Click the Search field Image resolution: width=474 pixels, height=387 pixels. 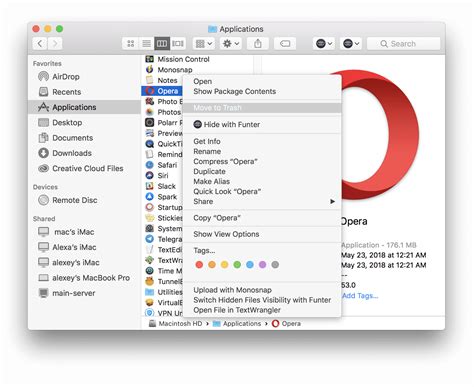[x=403, y=44]
